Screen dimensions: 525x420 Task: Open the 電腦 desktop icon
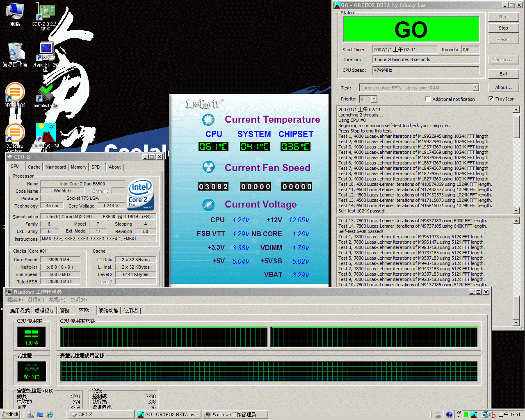(x=15, y=14)
